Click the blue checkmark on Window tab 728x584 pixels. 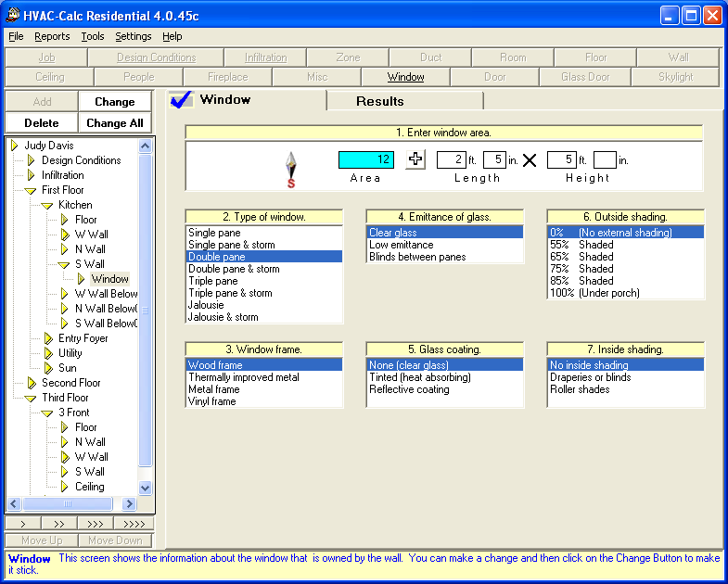coord(182,100)
